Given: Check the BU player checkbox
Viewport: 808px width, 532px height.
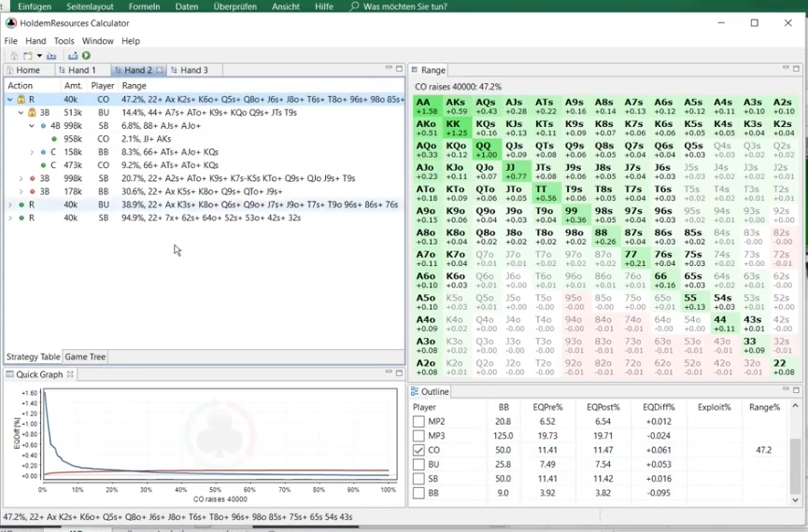Looking at the screenshot, I should point(418,465).
